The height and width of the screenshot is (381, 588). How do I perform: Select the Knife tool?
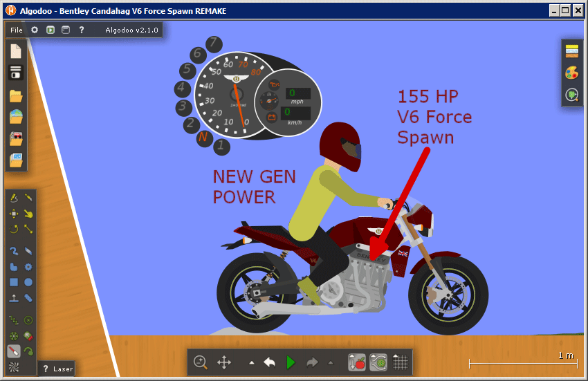pos(28,198)
